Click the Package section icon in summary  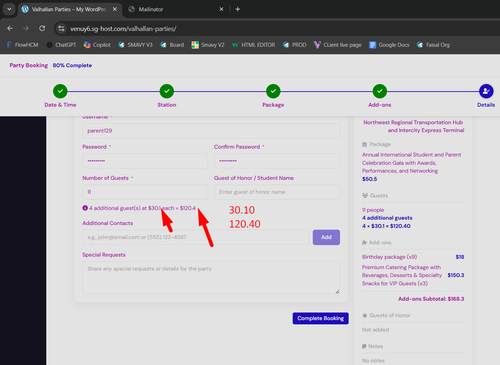pos(365,144)
